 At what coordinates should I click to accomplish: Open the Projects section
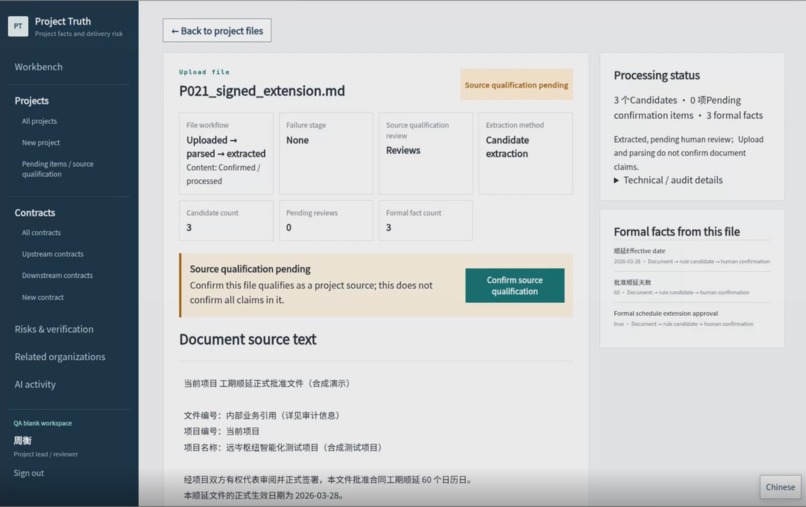tap(32, 101)
